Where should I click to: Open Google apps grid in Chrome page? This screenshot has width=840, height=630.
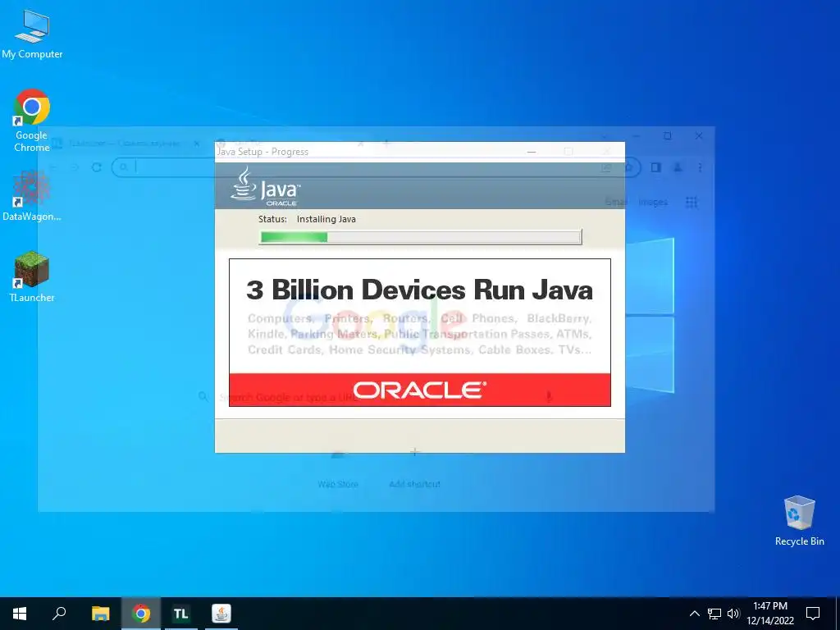pos(692,202)
